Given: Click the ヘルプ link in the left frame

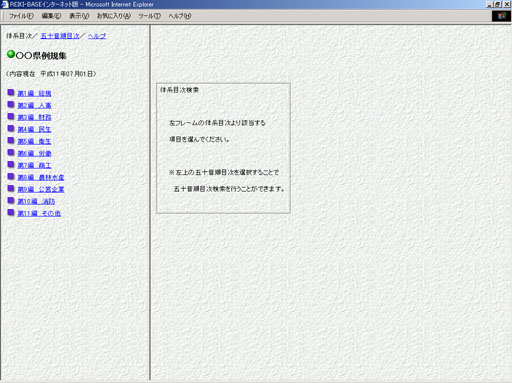Looking at the screenshot, I should [97, 36].
